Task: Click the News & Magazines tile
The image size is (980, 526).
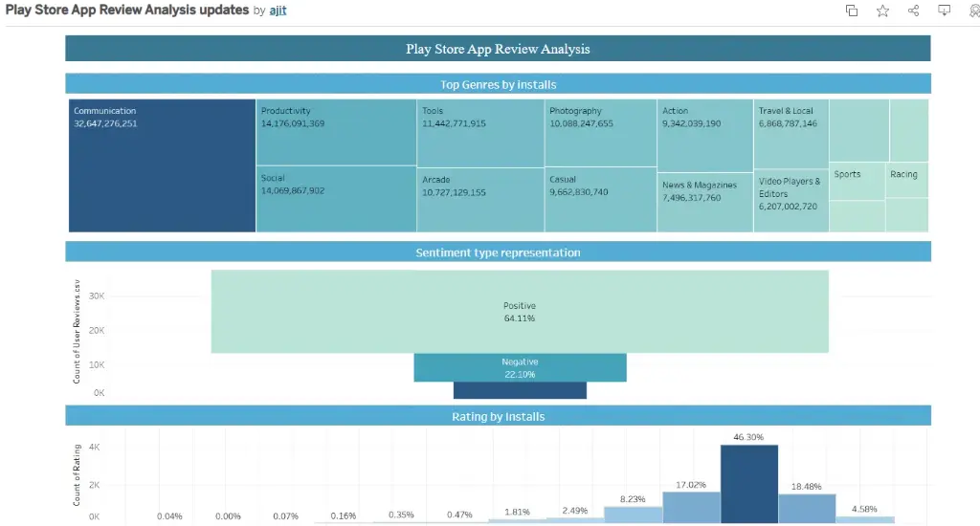Action: (704, 203)
